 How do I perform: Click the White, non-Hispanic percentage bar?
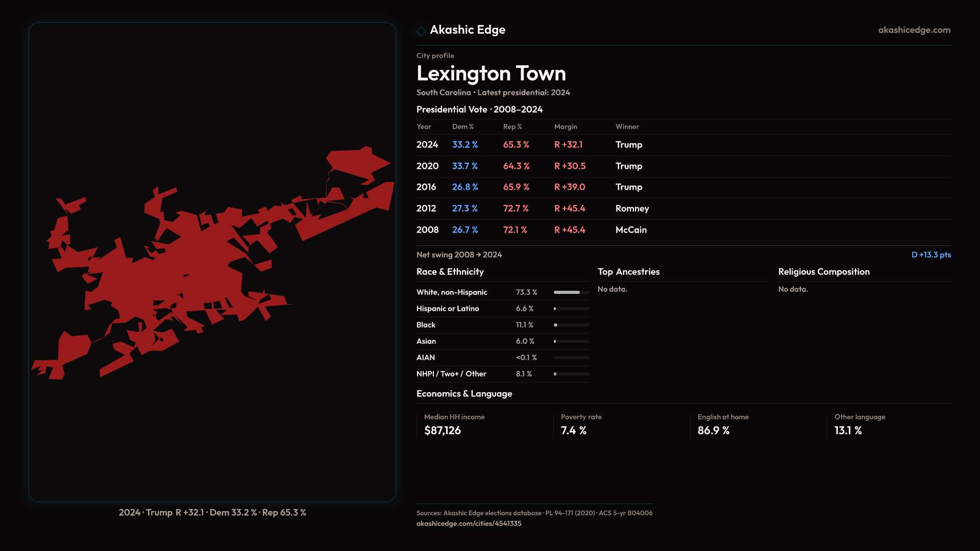[x=571, y=292]
